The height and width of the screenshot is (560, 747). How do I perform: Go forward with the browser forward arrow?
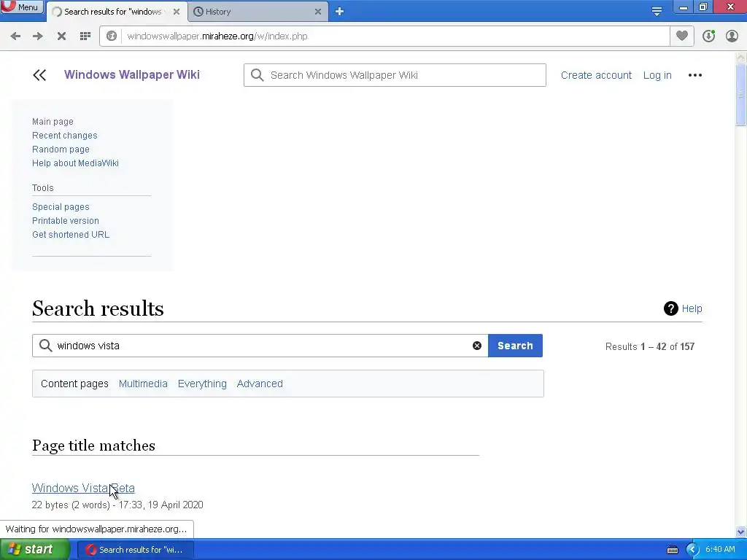pyautogui.click(x=38, y=36)
